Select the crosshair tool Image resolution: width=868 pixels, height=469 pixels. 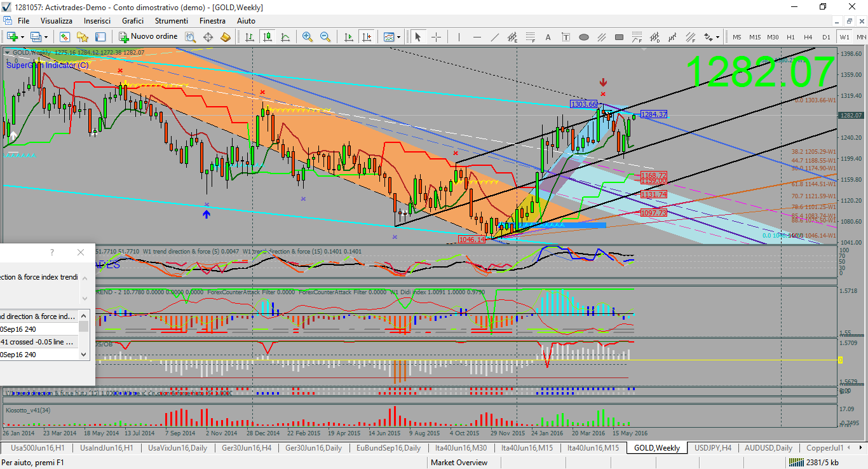[x=437, y=37]
